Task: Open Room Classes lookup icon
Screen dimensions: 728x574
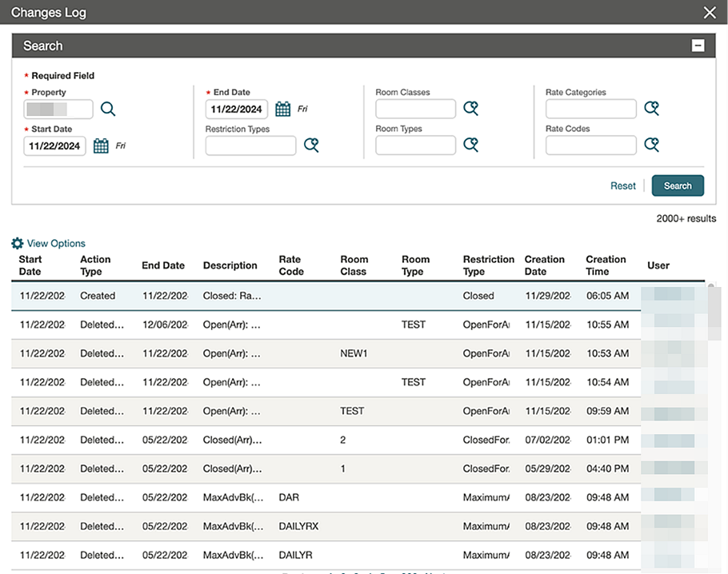Action: click(x=470, y=109)
